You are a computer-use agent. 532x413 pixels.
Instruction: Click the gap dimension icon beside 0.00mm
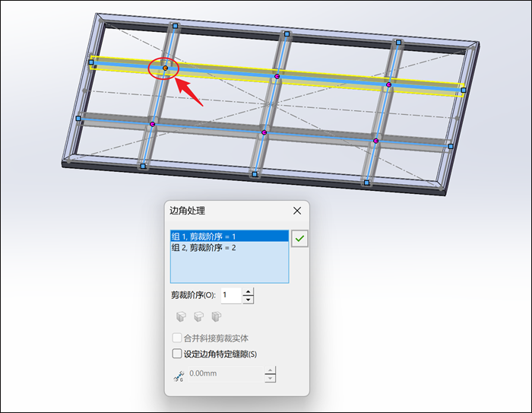coord(179,376)
